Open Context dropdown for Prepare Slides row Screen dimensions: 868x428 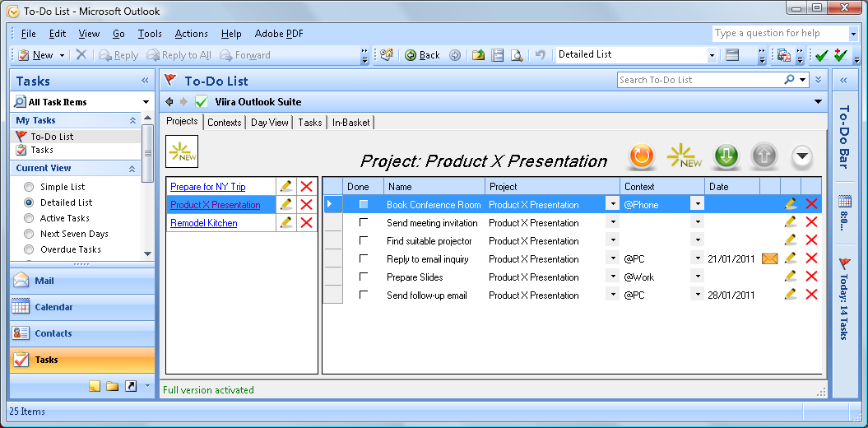click(x=697, y=277)
